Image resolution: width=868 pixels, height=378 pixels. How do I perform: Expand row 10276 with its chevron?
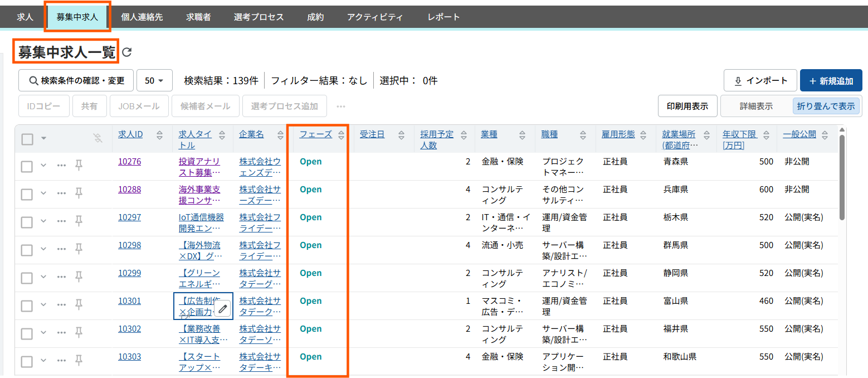point(43,165)
